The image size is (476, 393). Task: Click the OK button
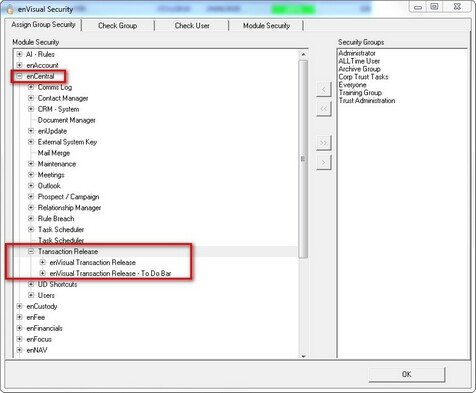(x=407, y=374)
